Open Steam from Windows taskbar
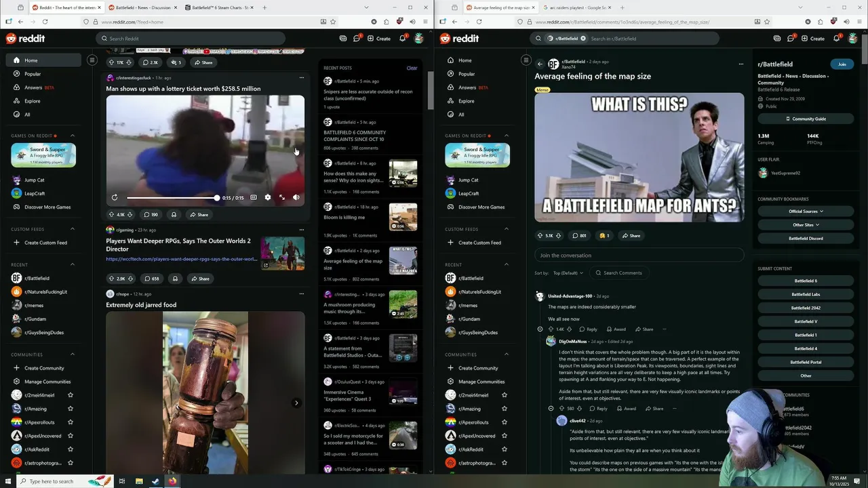Image resolution: width=868 pixels, height=488 pixels. coord(155,481)
